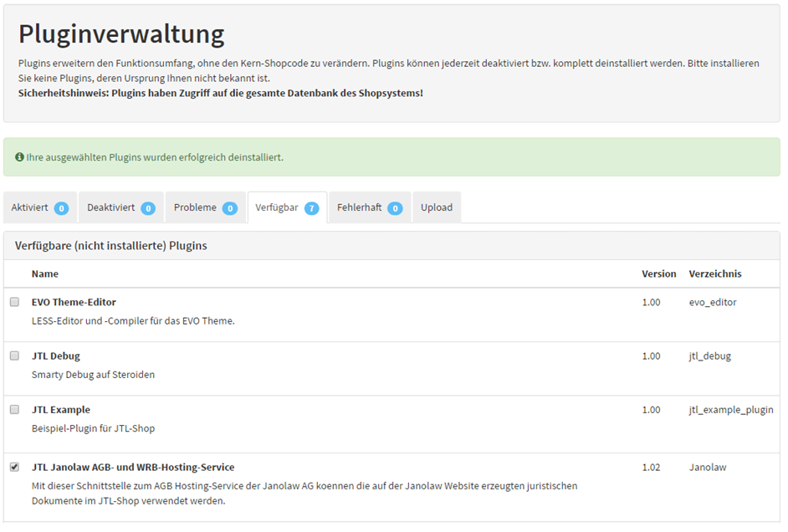The height and width of the screenshot is (532, 788).
Task: Click the Name column header
Action: click(44, 274)
